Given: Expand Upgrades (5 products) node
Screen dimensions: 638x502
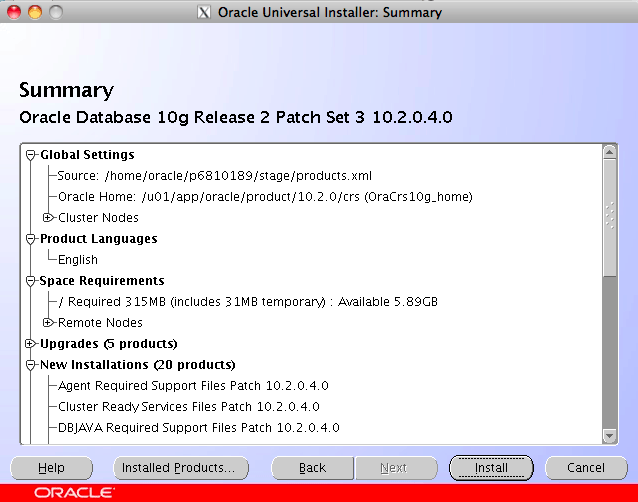Looking at the screenshot, I should (31, 344).
